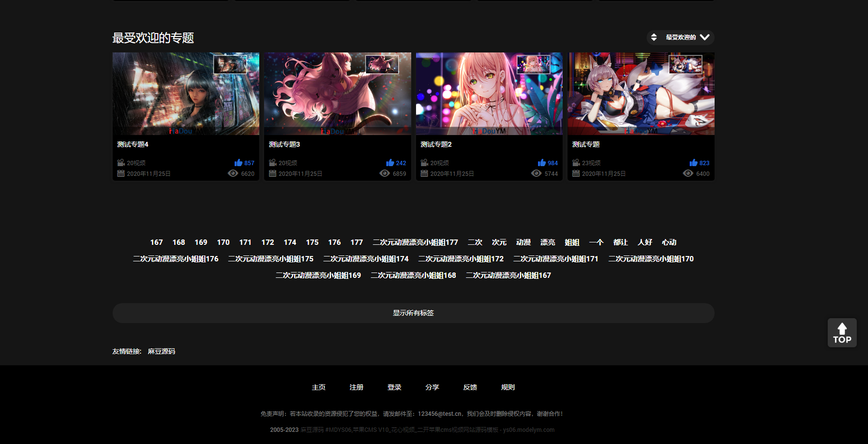868x444 pixels.
Task: Select the tag 二次元动漫漂亮小姐姐177
Action: click(415, 242)
